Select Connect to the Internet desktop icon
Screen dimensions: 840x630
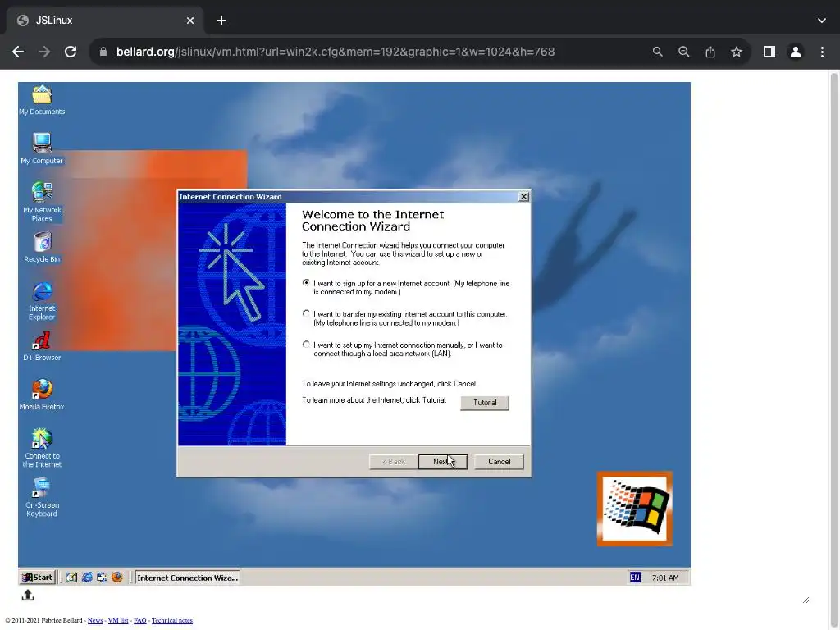coord(42,448)
